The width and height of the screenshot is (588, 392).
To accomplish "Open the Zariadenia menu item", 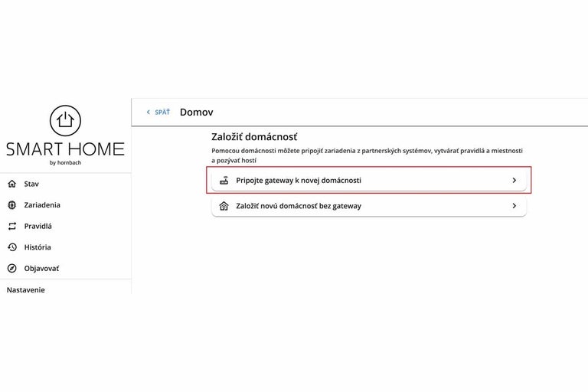I will 42,205.
